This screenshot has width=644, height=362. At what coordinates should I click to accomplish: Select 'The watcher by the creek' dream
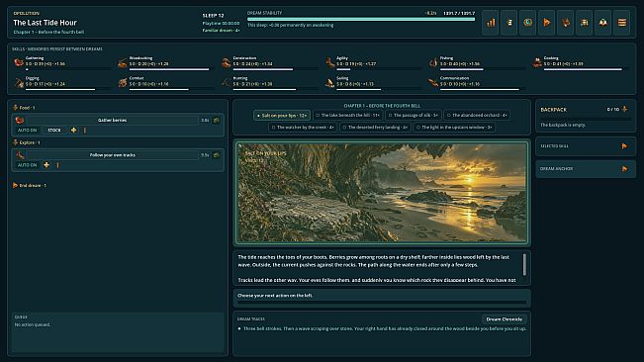pyautogui.click(x=303, y=128)
